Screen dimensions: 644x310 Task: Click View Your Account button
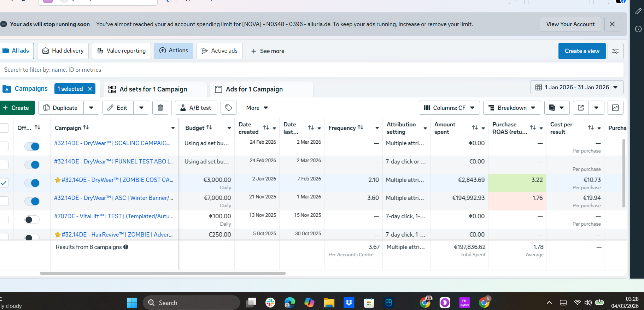pos(570,24)
